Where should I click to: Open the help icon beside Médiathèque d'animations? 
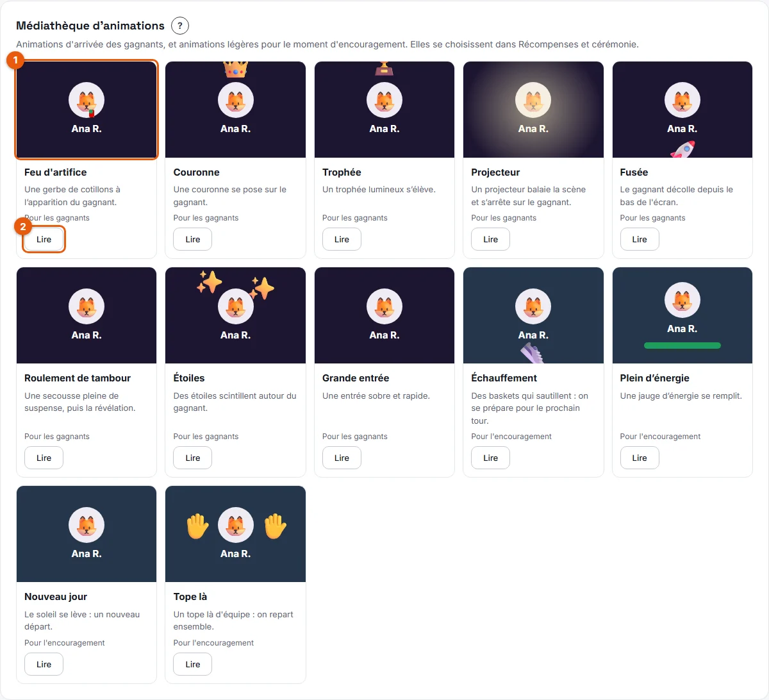pyautogui.click(x=180, y=26)
